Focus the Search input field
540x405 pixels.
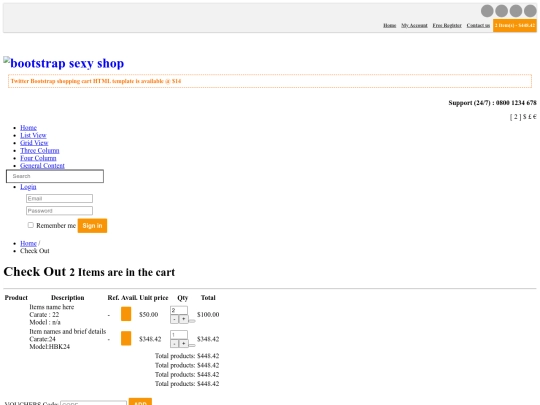pyautogui.click(x=55, y=176)
